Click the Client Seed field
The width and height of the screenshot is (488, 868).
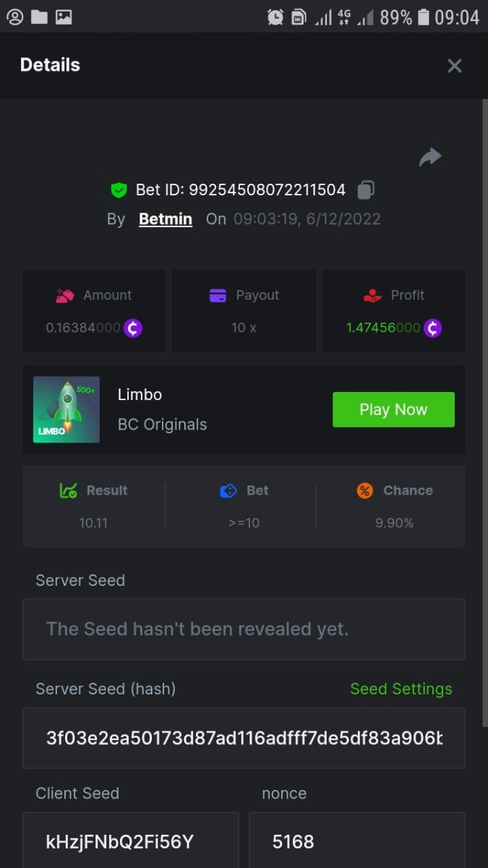point(130,842)
